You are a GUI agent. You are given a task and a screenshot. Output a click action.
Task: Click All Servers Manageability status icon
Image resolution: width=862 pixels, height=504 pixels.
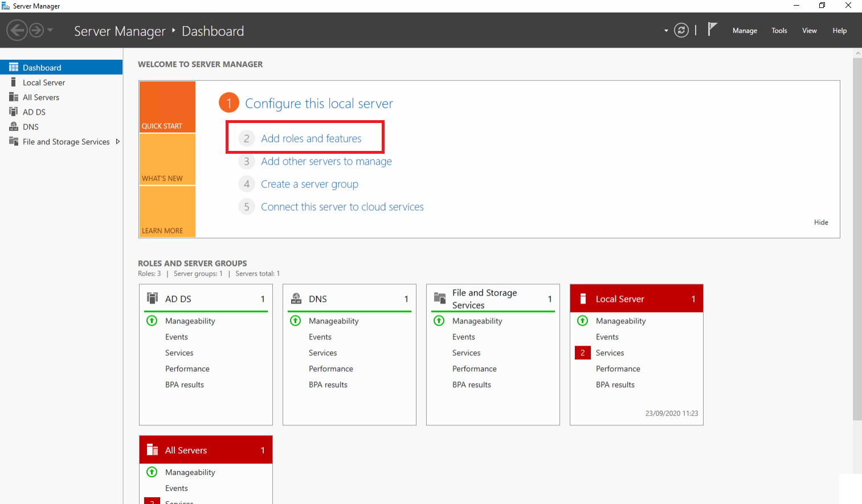click(x=152, y=472)
